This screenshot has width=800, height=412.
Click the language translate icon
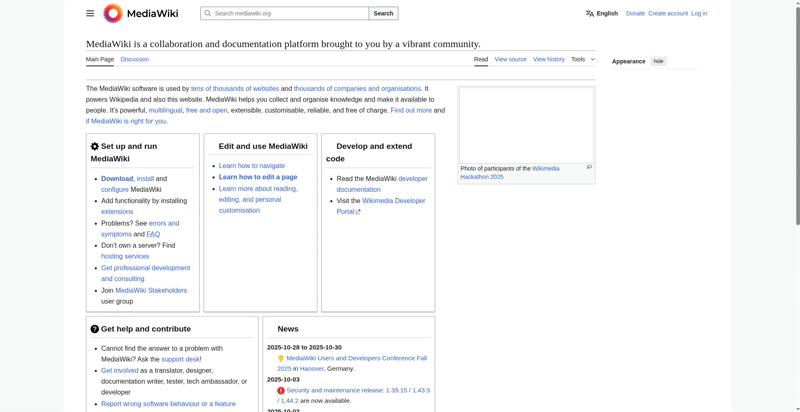[x=590, y=14]
